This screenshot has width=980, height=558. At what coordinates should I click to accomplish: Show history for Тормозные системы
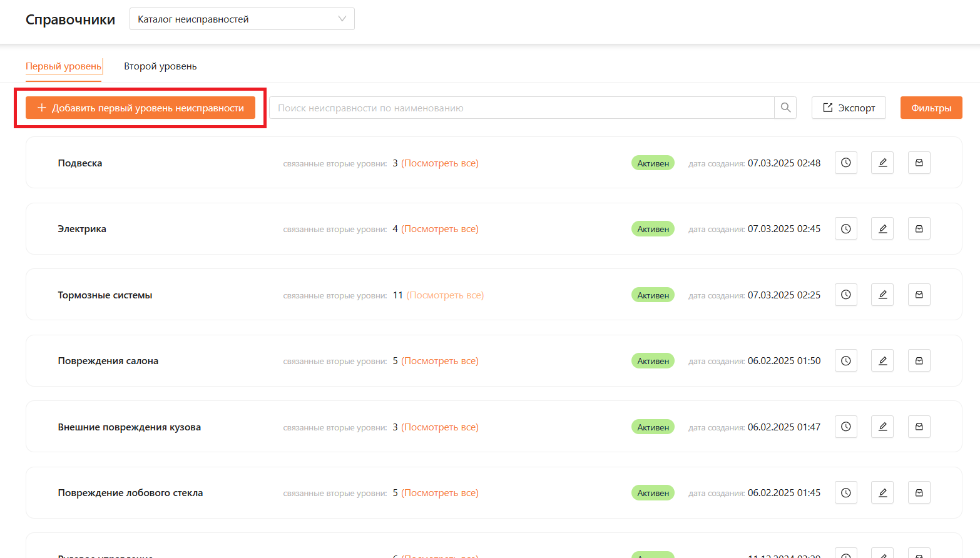845,295
